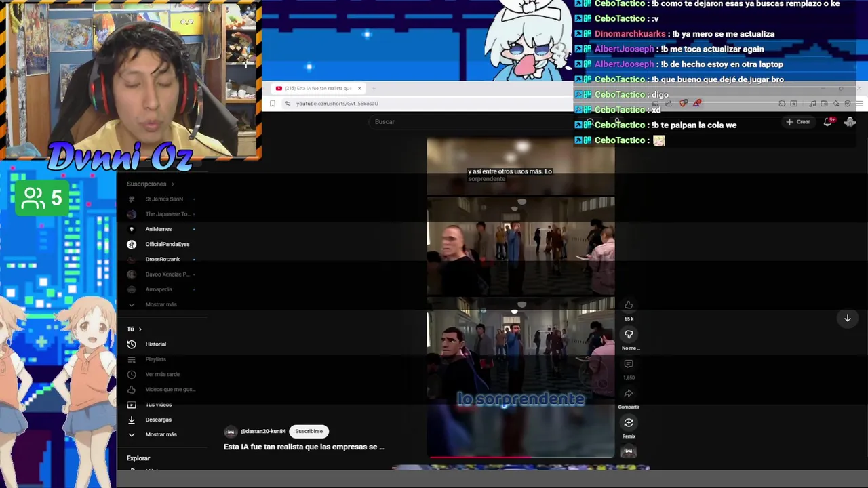Image resolution: width=868 pixels, height=488 pixels.
Task: Click the Brave rewards triangle icon
Action: (696, 104)
